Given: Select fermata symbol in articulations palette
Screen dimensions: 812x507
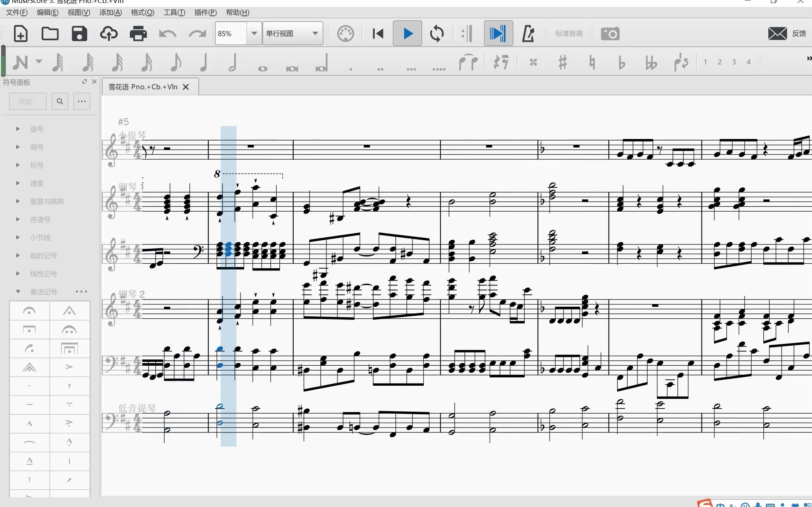Looking at the screenshot, I should [29, 311].
